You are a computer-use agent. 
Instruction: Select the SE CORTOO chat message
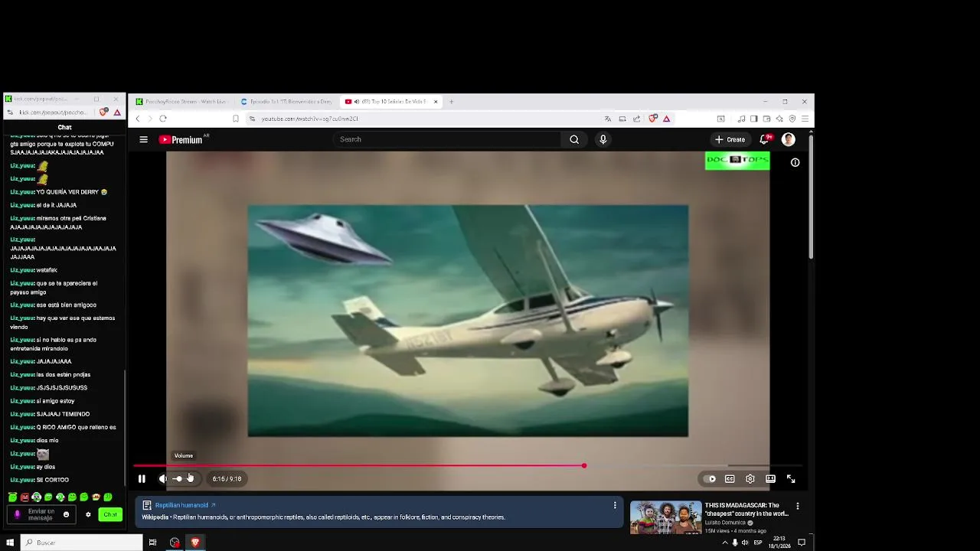tap(53, 480)
